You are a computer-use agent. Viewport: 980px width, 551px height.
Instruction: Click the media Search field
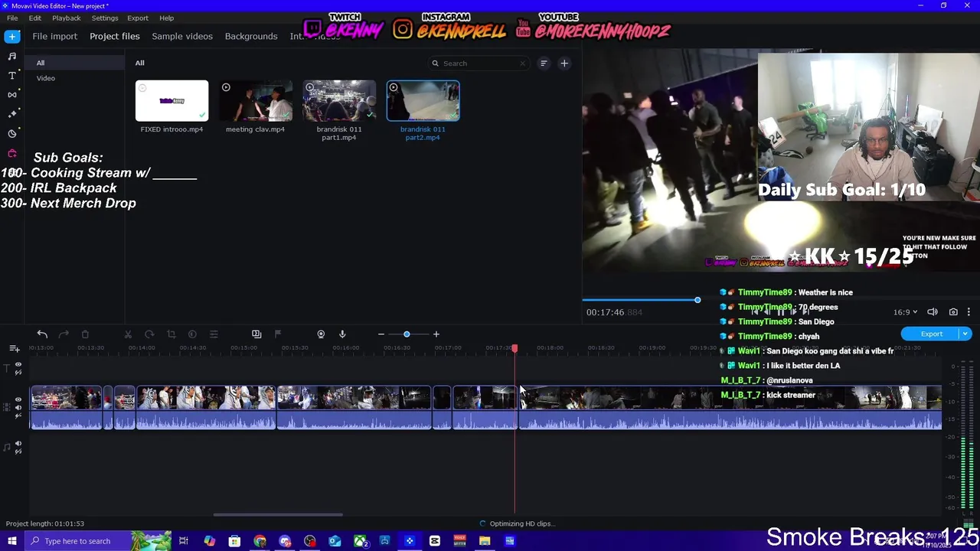479,64
